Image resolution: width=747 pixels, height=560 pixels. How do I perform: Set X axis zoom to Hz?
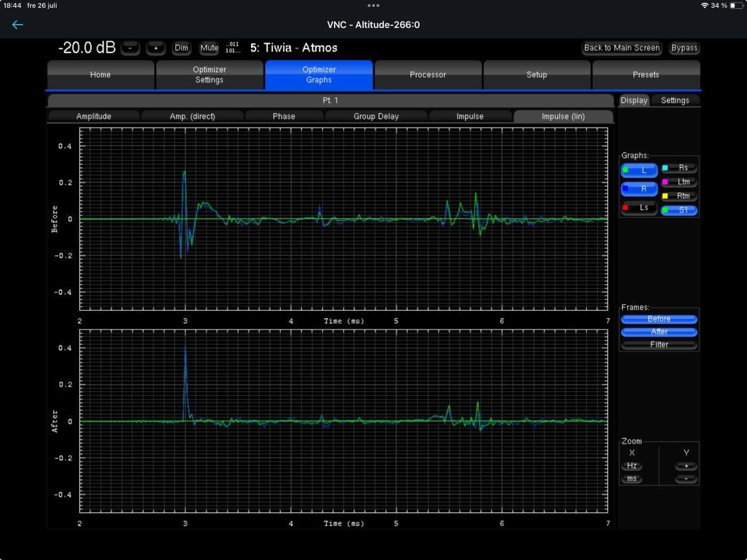tap(631, 466)
